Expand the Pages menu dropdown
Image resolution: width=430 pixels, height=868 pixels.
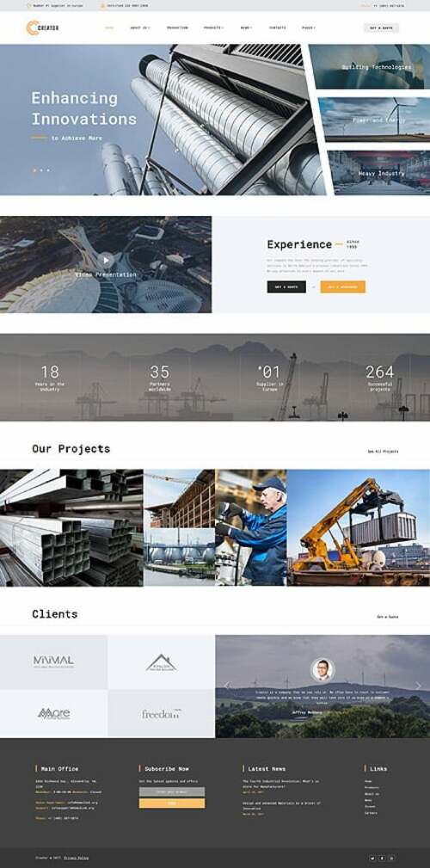point(309,28)
